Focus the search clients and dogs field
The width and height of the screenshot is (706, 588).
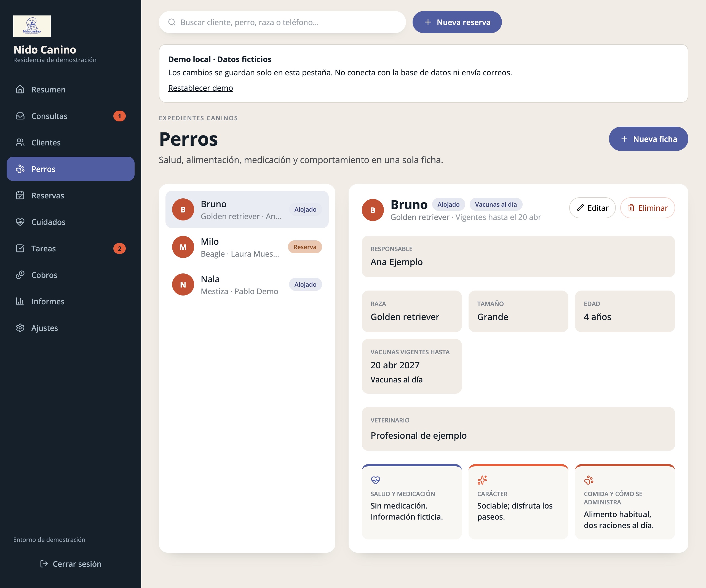(x=282, y=22)
